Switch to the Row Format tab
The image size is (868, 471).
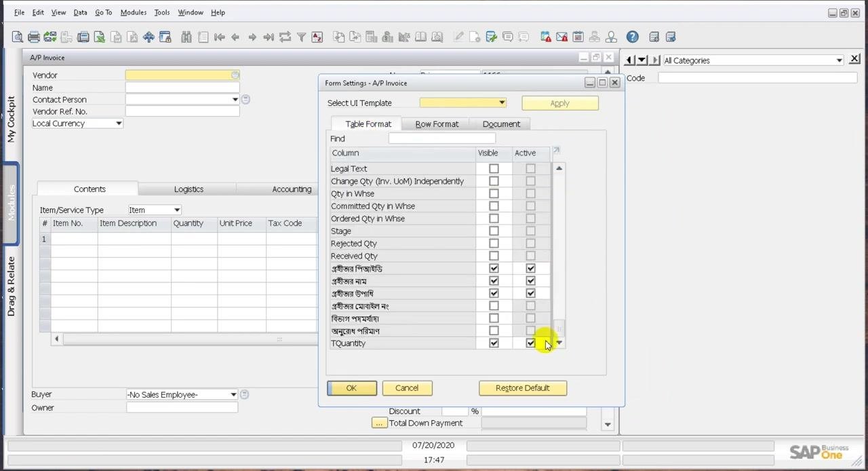[437, 124]
